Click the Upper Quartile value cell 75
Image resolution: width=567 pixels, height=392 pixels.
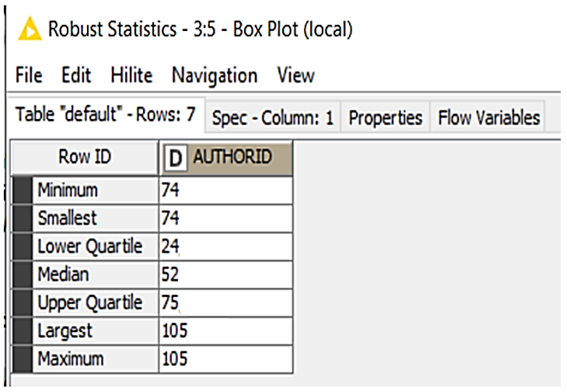pos(225,302)
